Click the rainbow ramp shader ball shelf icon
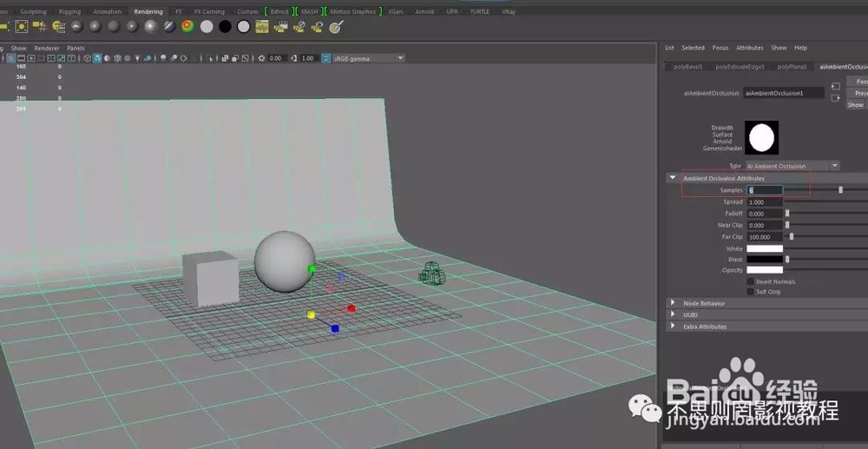 point(187,26)
